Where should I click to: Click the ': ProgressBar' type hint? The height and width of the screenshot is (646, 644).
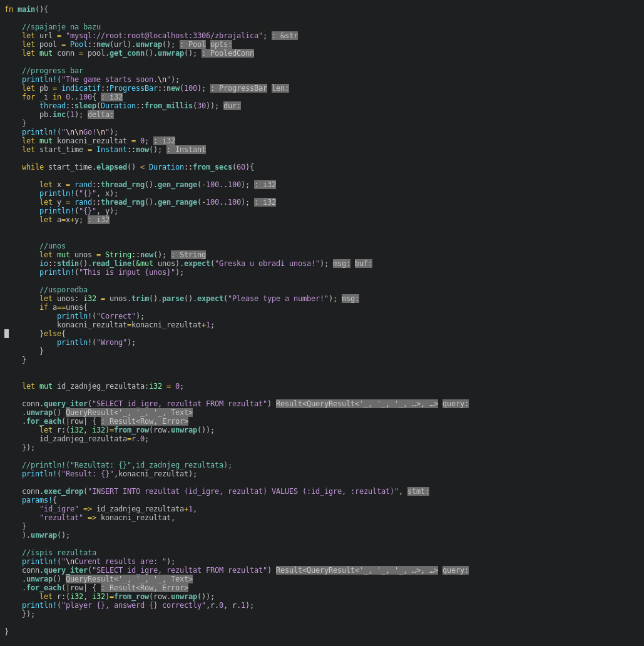[238, 88]
